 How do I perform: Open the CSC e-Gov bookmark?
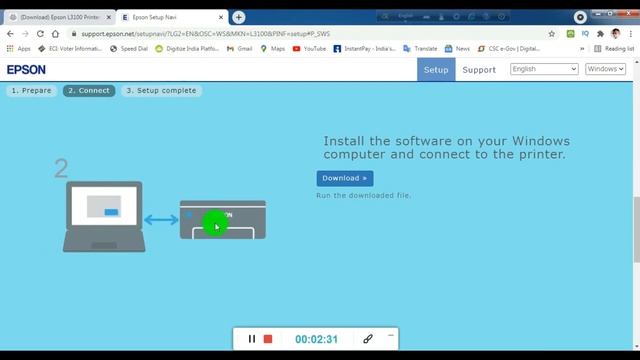[509, 49]
